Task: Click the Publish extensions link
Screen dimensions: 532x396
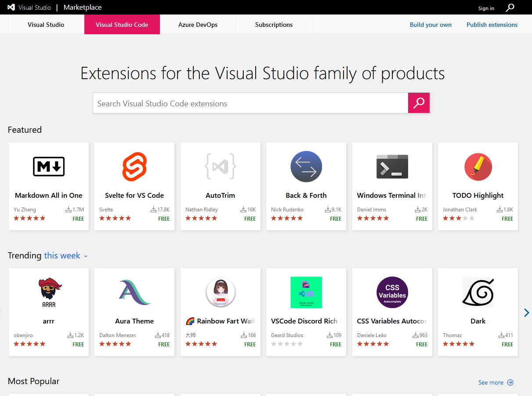Action: (492, 25)
